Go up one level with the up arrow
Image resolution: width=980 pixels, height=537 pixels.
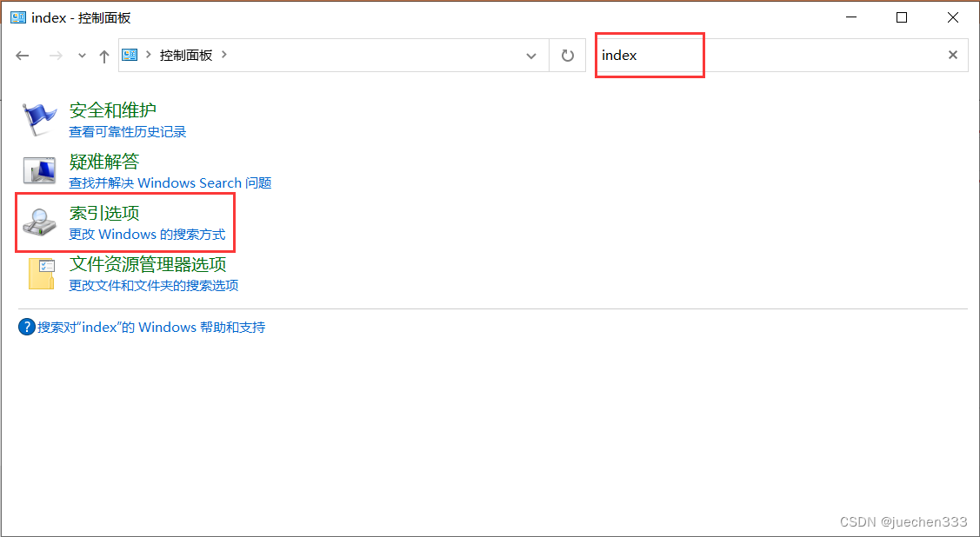tap(104, 56)
